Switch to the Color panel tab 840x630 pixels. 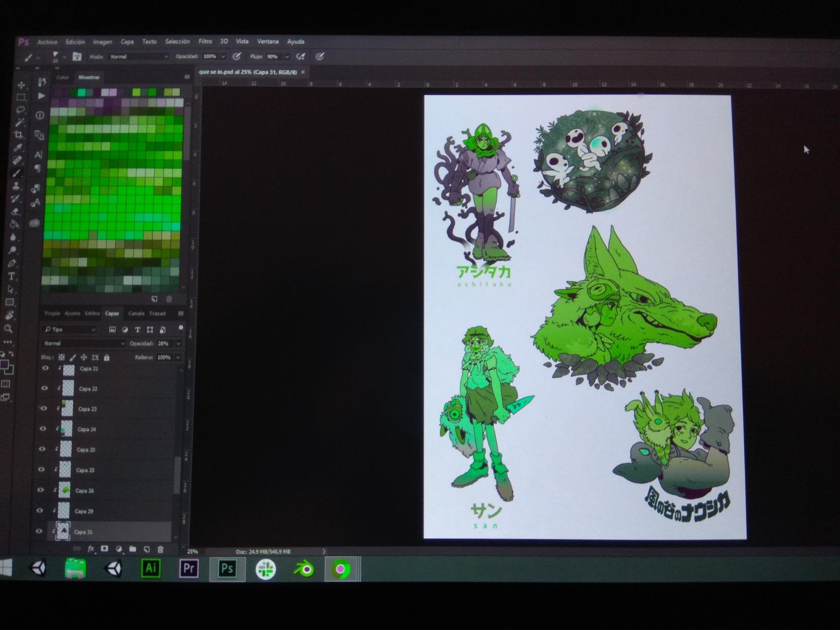point(63,77)
